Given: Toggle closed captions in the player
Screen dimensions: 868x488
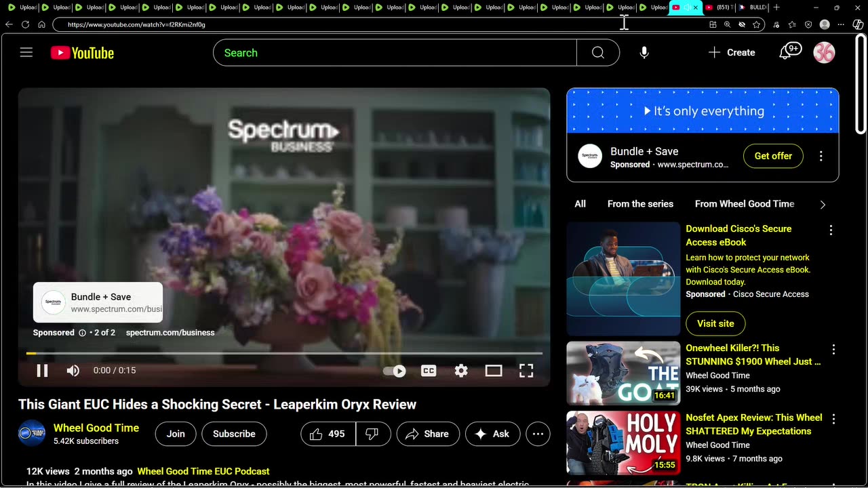Looking at the screenshot, I should pos(429,371).
